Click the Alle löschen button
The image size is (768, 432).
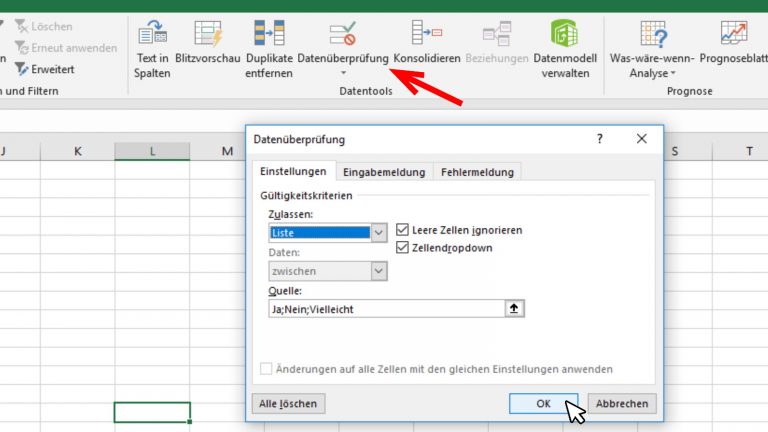click(x=288, y=404)
